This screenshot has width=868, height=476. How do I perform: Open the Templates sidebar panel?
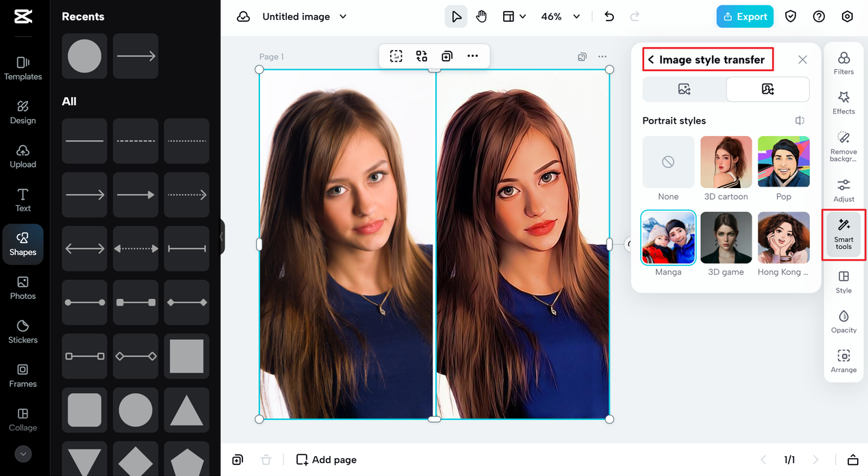click(x=23, y=68)
